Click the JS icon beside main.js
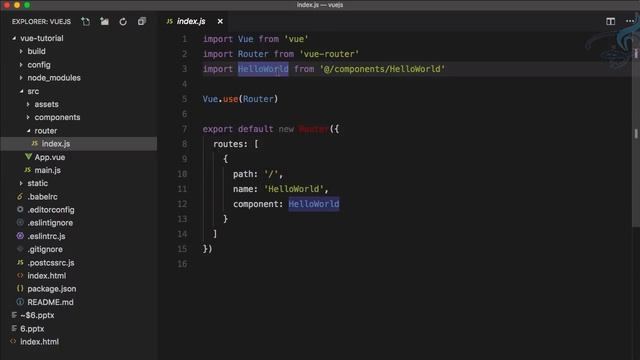This screenshot has width=640, height=360. [x=28, y=170]
